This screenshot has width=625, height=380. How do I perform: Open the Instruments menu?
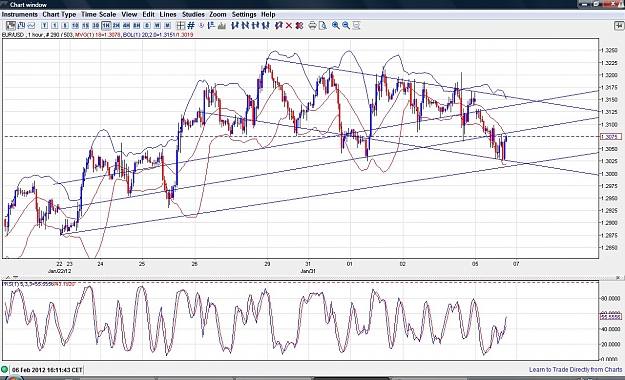(x=20, y=14)
